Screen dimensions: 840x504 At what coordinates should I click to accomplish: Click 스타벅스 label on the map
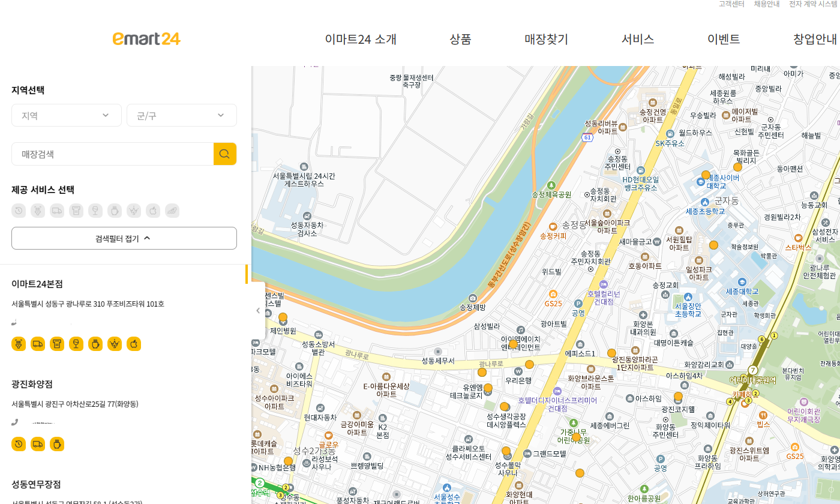798,247
